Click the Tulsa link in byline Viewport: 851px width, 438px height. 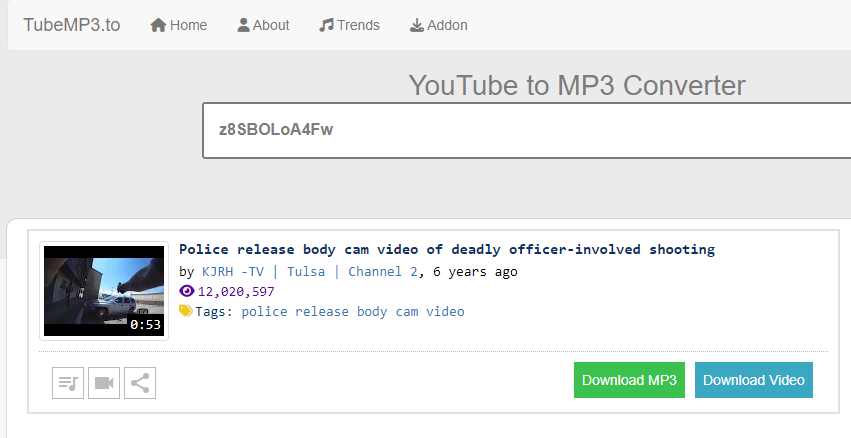coord(306,271)
